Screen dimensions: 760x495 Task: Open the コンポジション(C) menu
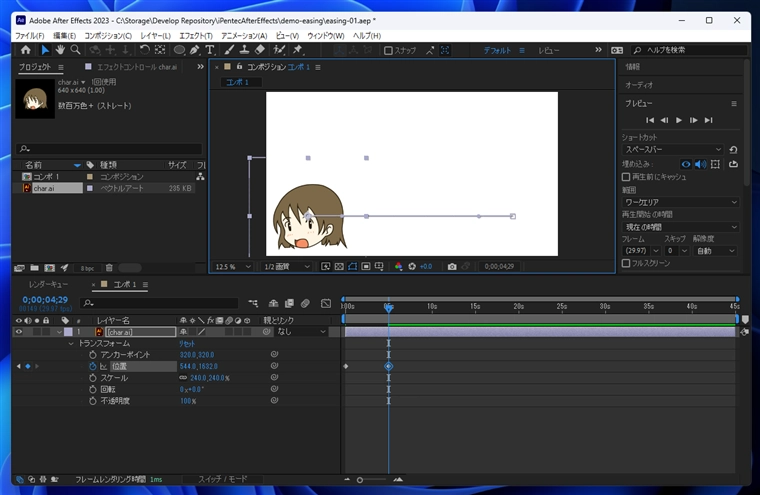108,36
